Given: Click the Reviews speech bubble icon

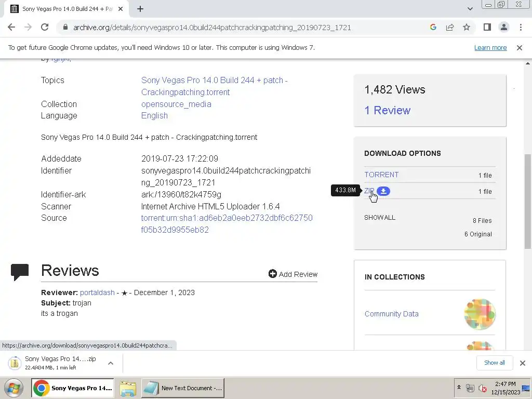Looking at the screenshot, I should tap(20, 272).
